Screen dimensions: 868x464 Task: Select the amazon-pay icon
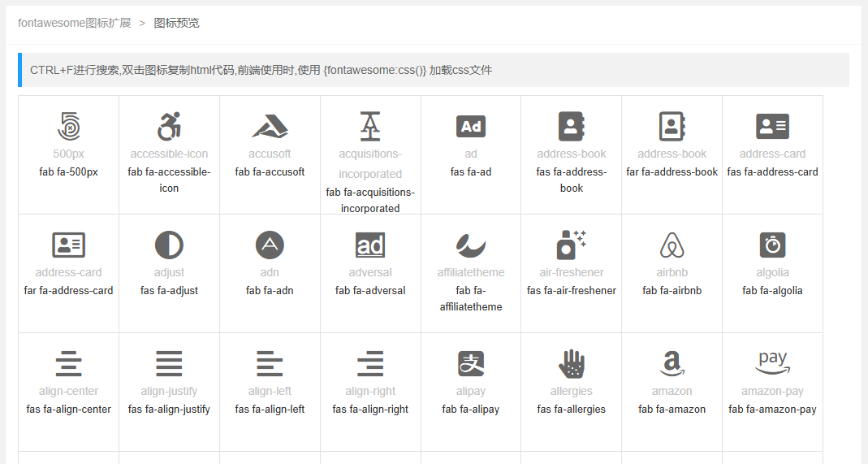[x=772, y=362]
